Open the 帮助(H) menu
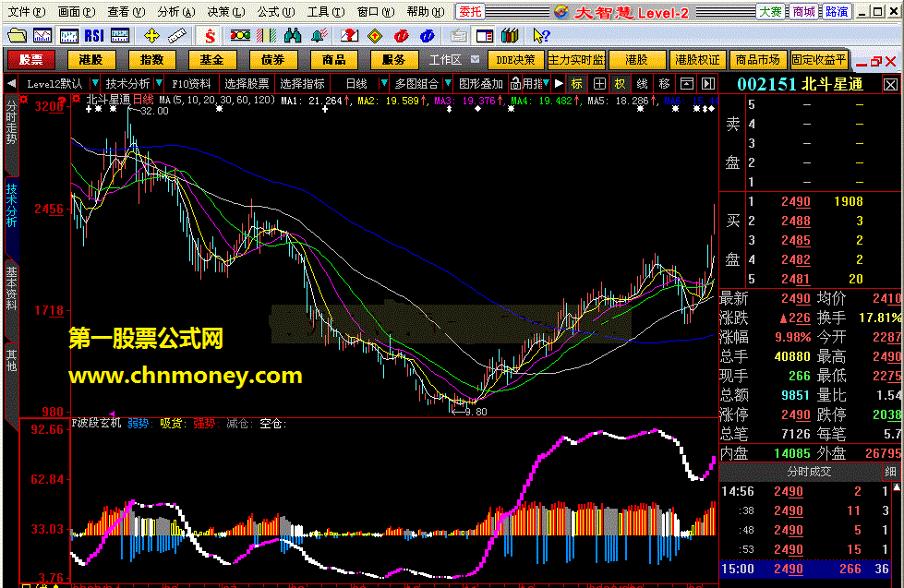Screen dimensions: 904x588 (x=426, y=11)
